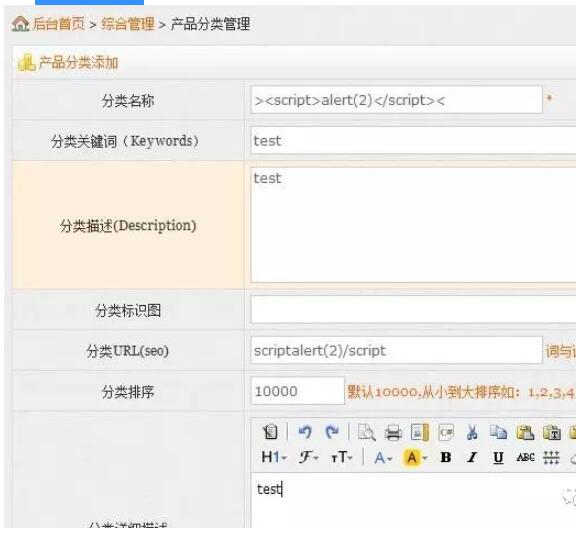Screen dimensions: 576x534
Task: Focus the Keywords input field
Action: pyautogui.click(x=413, y=141)
